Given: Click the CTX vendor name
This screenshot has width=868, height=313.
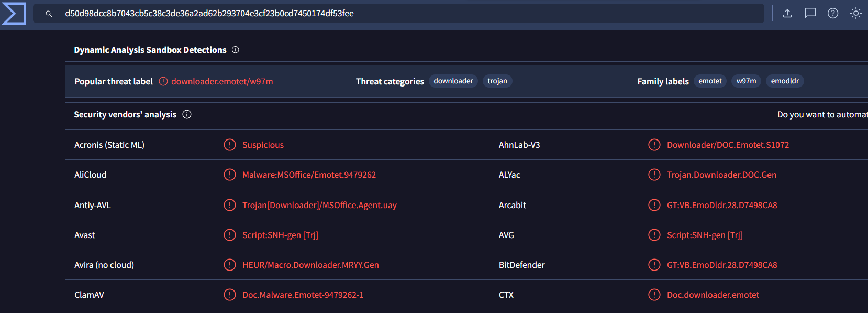Looking at the screenshot, I should [x=506, y=295].
